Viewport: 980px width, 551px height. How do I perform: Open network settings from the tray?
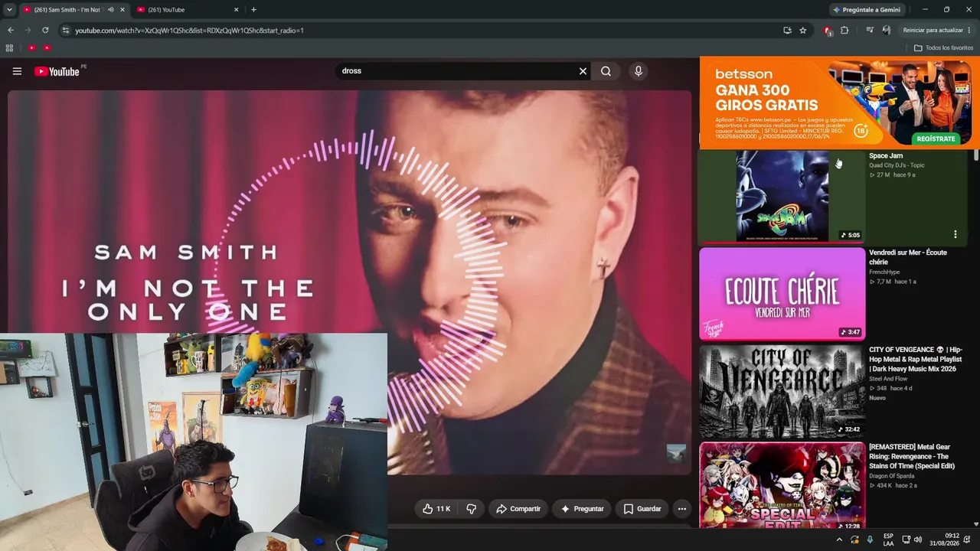pyautogui.click(x=906, y=540)
